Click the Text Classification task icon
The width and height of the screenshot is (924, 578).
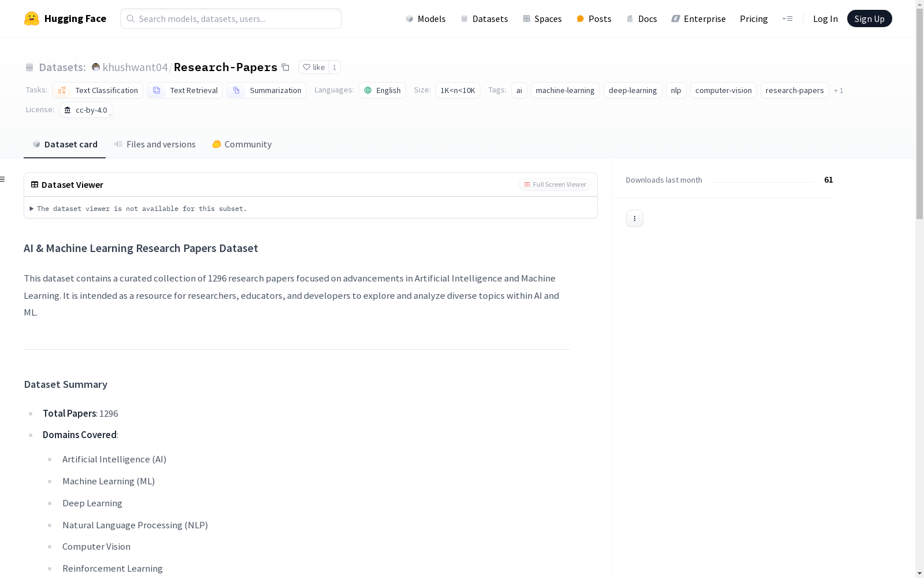[x=62, y=90]
